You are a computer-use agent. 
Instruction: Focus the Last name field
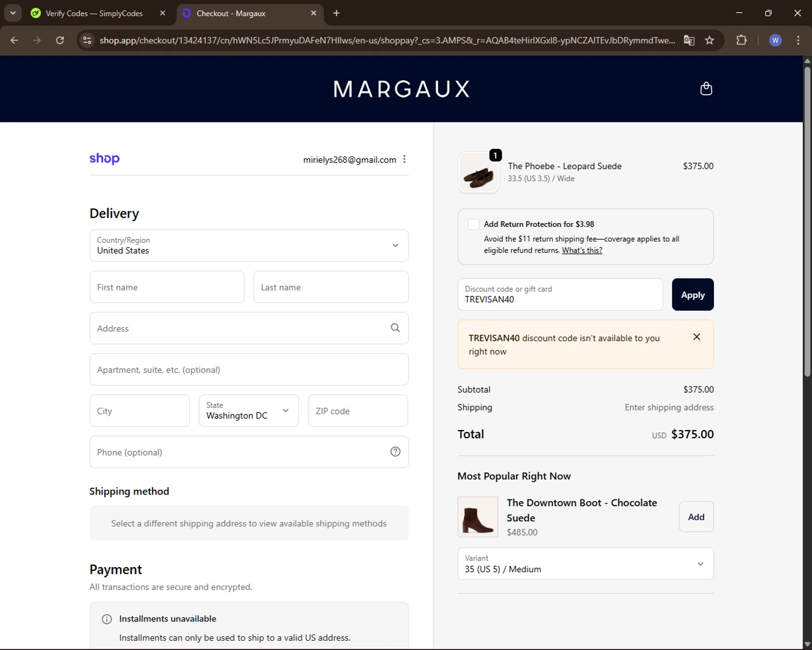pyautogui.click(x=331, y=287)
